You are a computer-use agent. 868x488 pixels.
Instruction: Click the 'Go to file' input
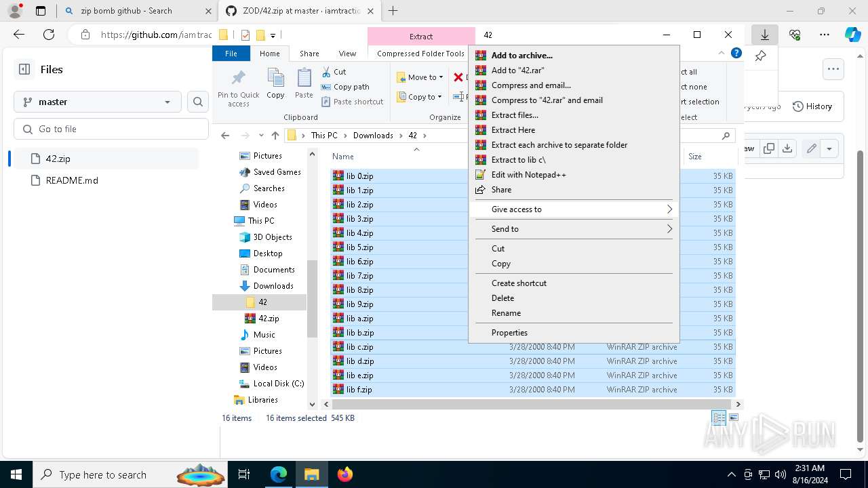[x=111, y=129]
